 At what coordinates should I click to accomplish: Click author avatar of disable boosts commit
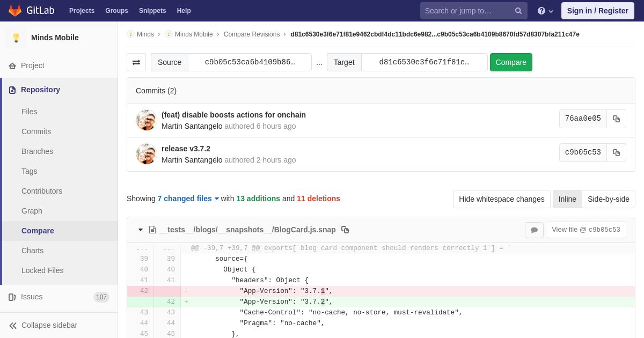[146, 120]
